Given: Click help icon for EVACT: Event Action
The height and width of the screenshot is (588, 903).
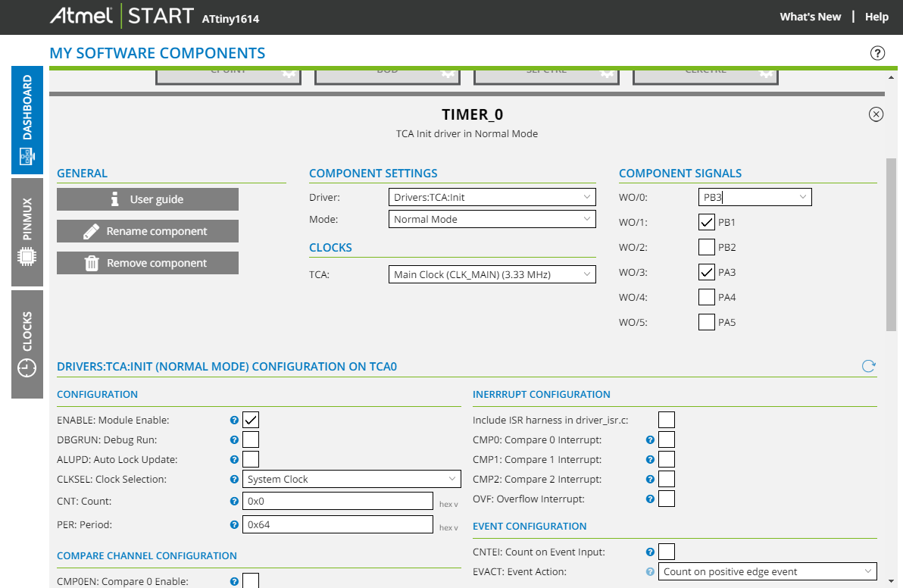Looking at the screenshot, I should 650,572.
